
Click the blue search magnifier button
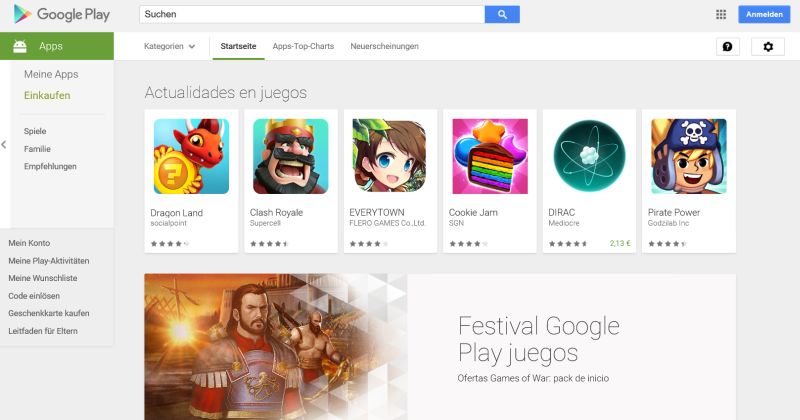(502, 14)
